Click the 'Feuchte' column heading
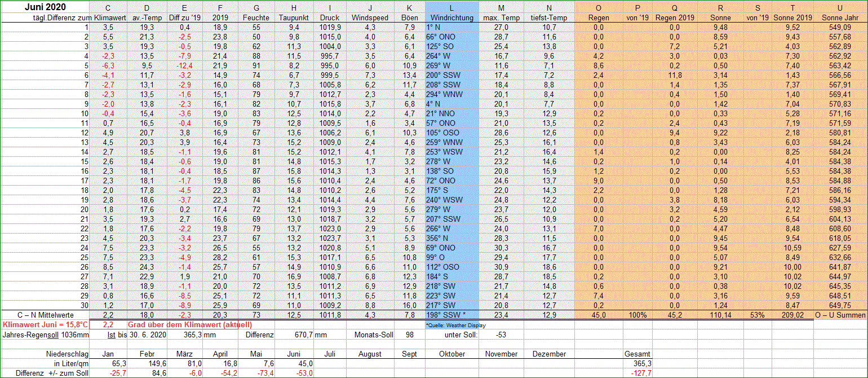 [x=255, y=17]
